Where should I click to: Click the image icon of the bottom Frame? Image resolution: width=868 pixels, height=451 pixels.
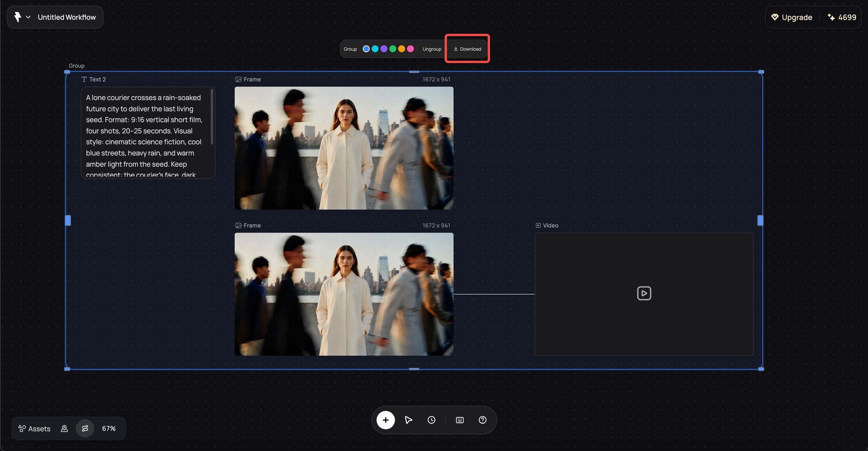coord(238,225)
